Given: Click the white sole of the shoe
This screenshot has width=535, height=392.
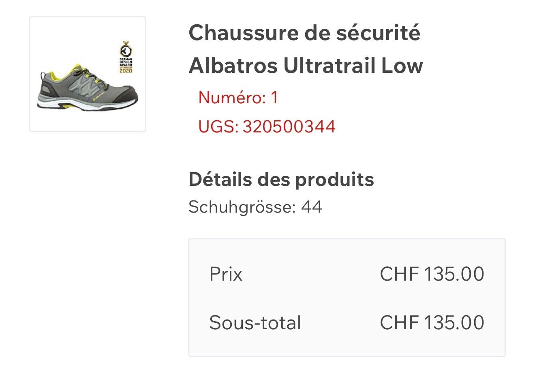Looking at the screenshot, I should coord(97,105).
